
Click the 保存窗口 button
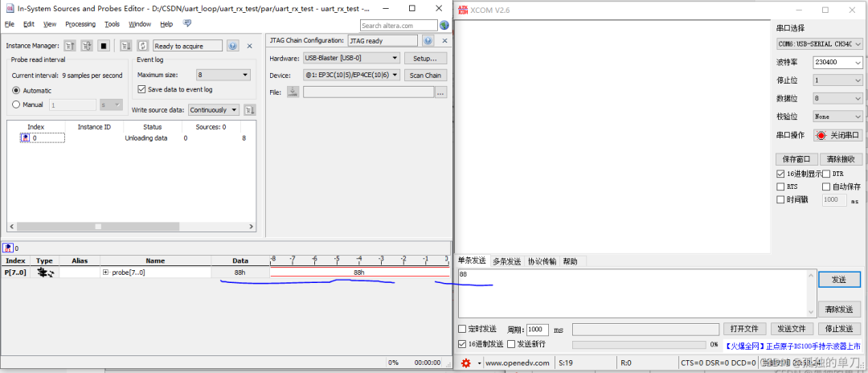(x=796, y=159)
